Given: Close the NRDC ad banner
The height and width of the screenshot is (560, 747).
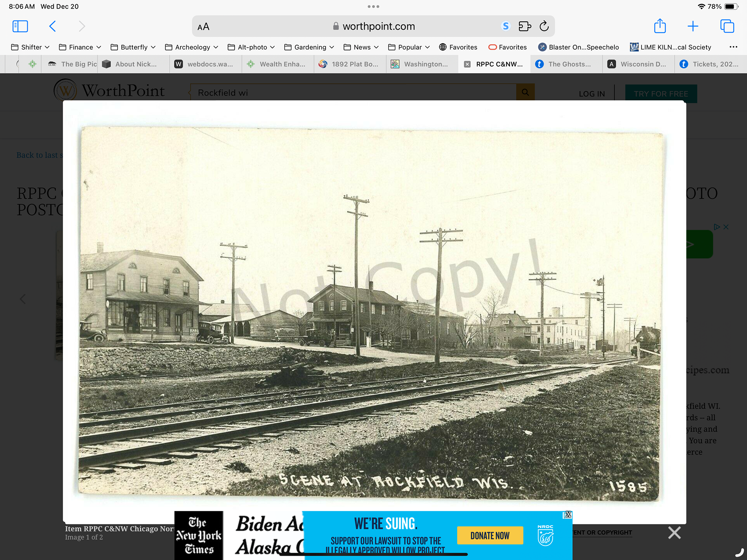Looking at the screenshot, I should 568,515.
